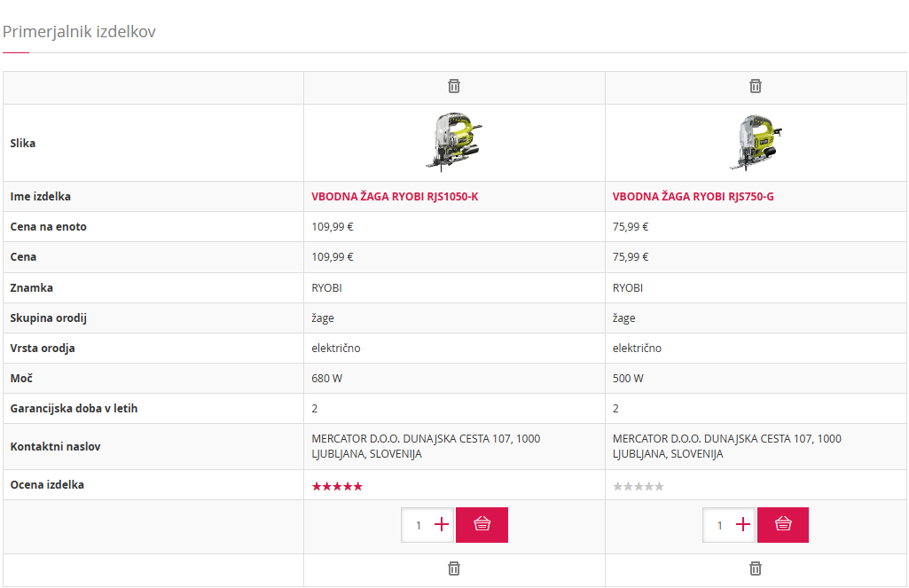Click the 'Garancijska doba v letih' label
This screenshot has height=588, width=909.
click(x=74, y=408)
